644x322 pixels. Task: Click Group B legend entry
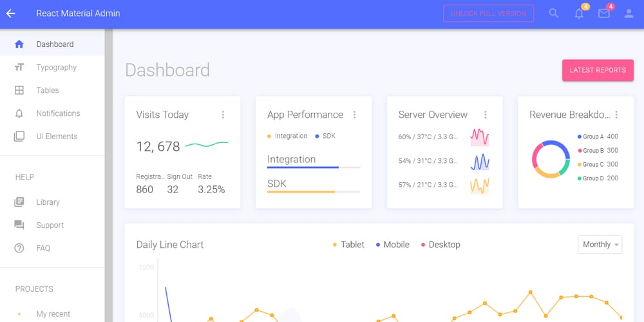pos(598,151)
